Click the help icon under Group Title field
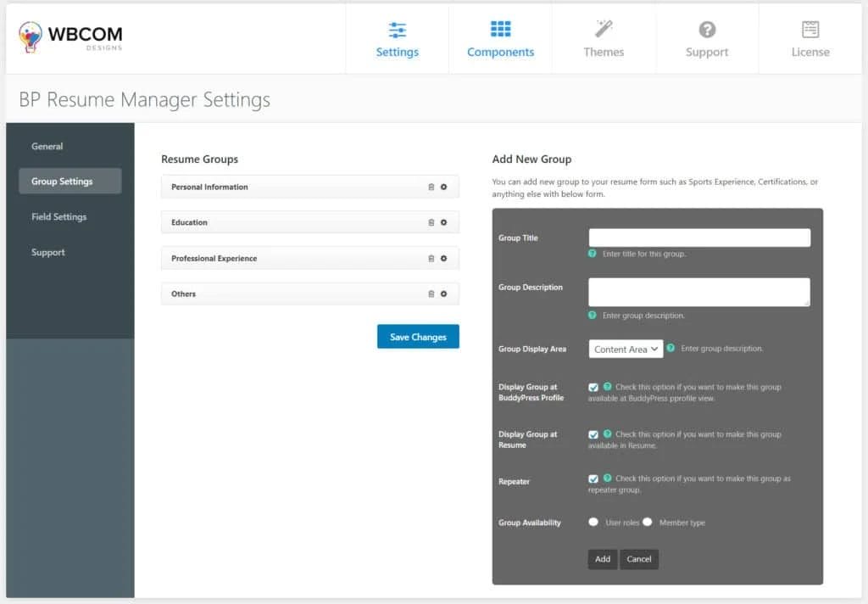This screenshot has height=604, width=868. [x=593, y=254]
